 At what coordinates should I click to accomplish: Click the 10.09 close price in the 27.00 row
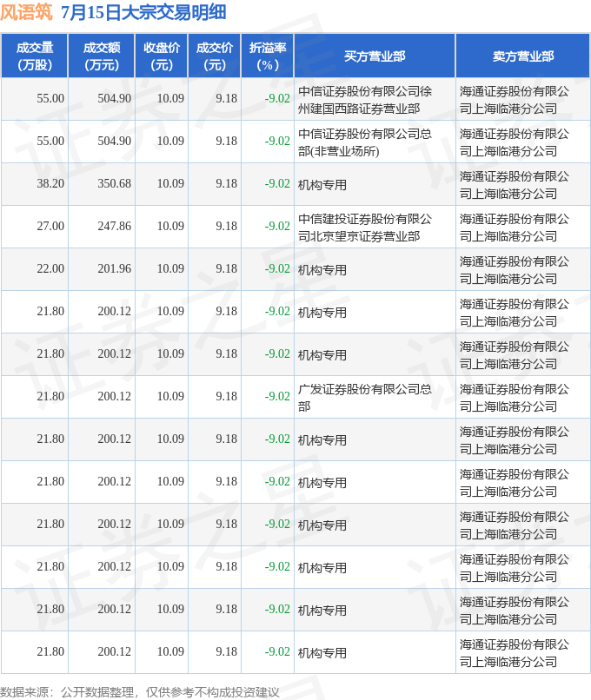pyautogui.click(x=170, y=226)
